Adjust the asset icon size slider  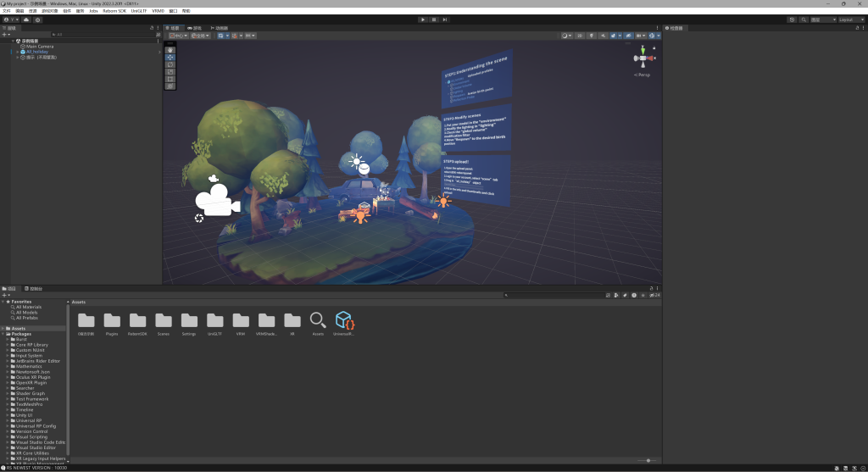[648, 460]
